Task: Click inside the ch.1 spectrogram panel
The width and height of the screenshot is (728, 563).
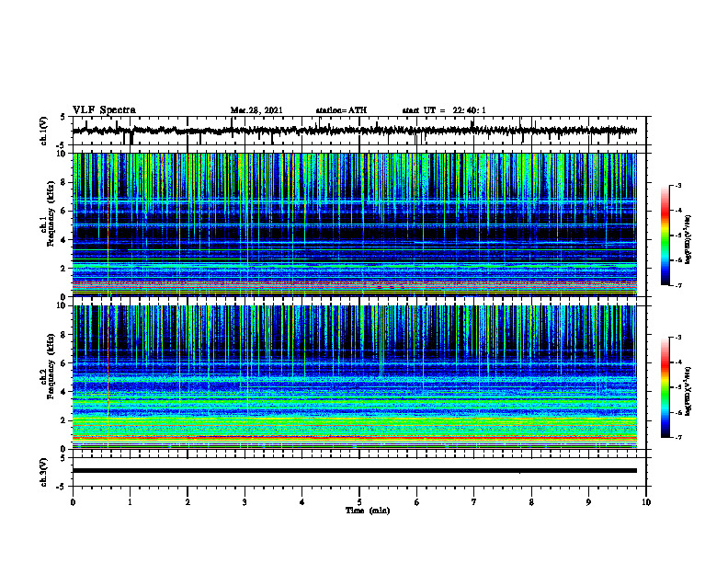Action: (x=355, y=224)
